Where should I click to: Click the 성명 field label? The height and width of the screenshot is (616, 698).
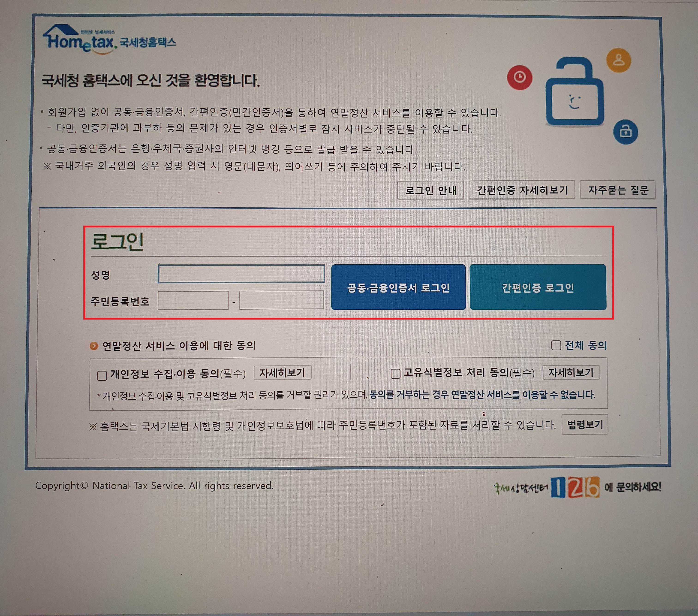[100, 275]
